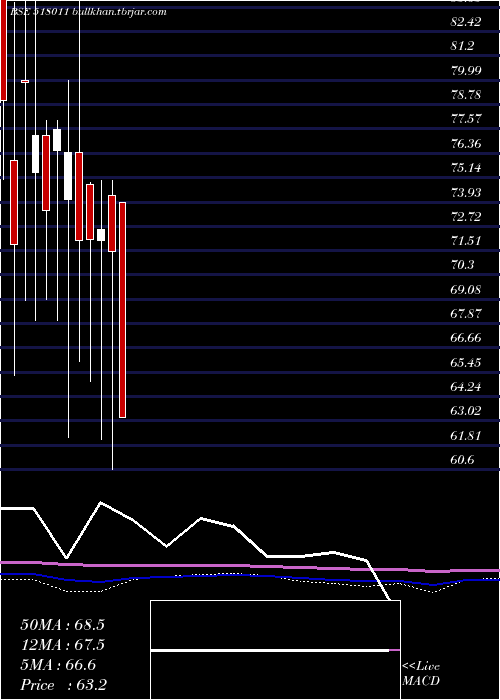Click the 5MA : 66.6 reading
Screen dimensions: 500x700
point(58,665)
